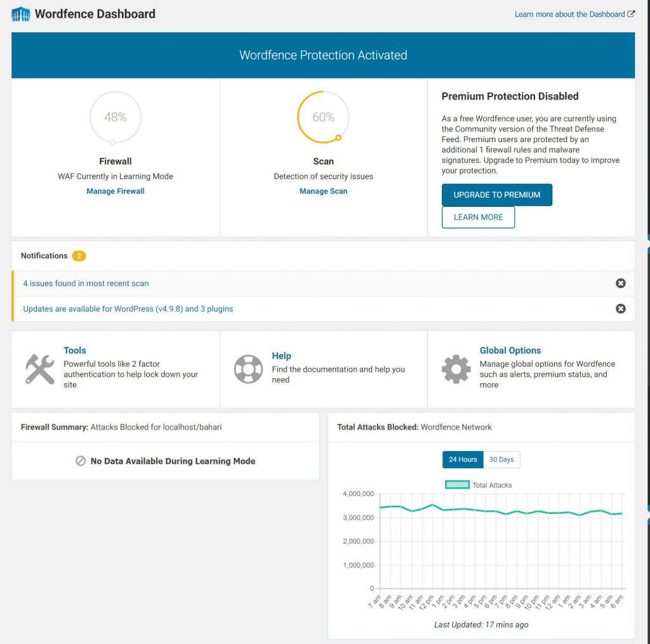650x644 pixels.
Task: Click the Wordfence Protection Activated banner
Action: pyautogui.click(x=323, y=55)
